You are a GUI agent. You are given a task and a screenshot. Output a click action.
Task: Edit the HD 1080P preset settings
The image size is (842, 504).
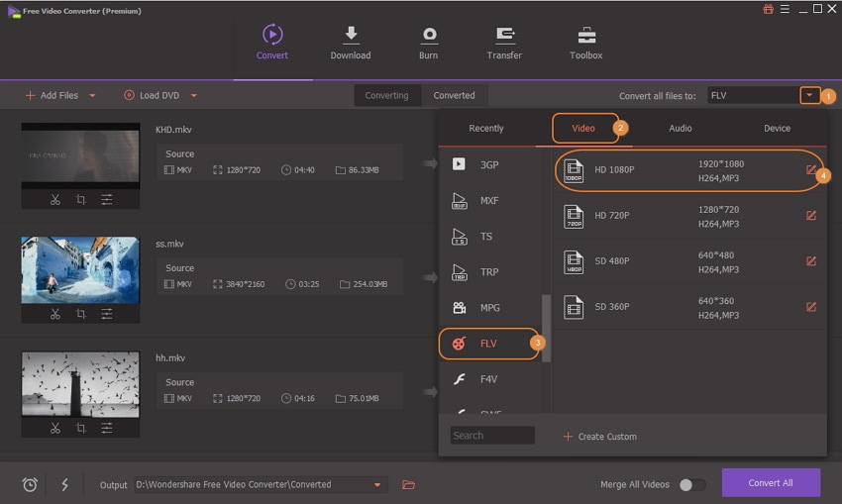pos(811,170)
